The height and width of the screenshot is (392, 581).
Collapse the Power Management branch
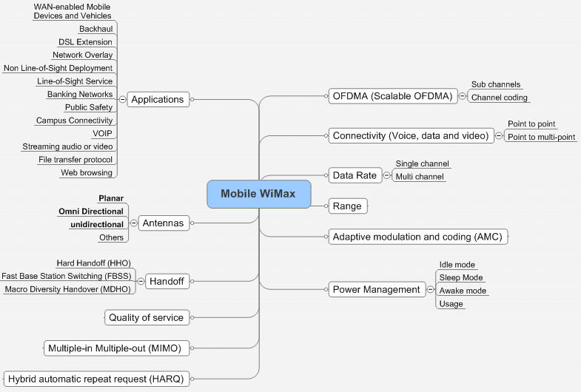point(430,289)
